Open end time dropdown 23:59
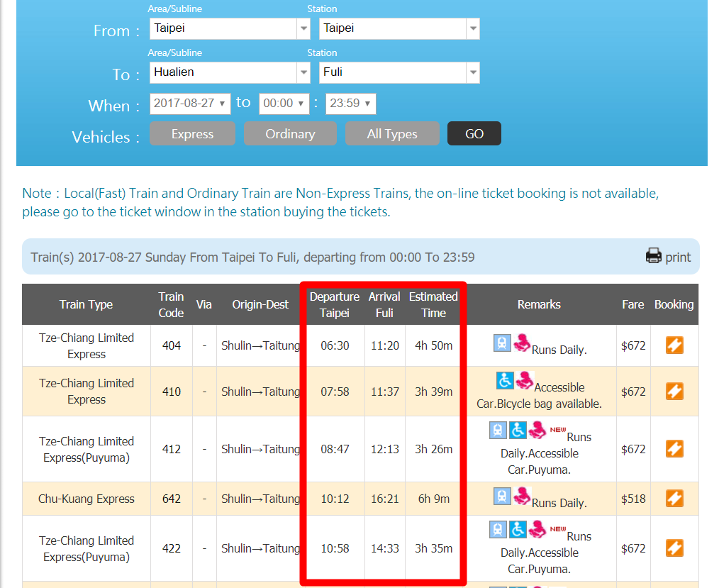 click(350, 104)
